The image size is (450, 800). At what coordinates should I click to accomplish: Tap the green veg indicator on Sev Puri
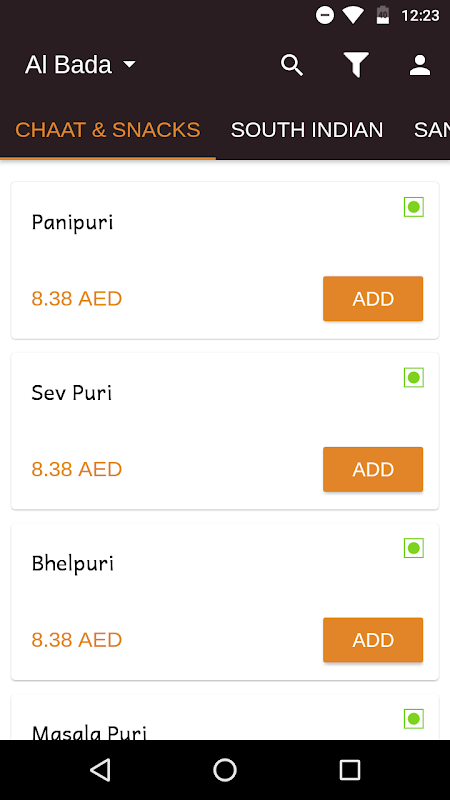(x=414, y=378)
